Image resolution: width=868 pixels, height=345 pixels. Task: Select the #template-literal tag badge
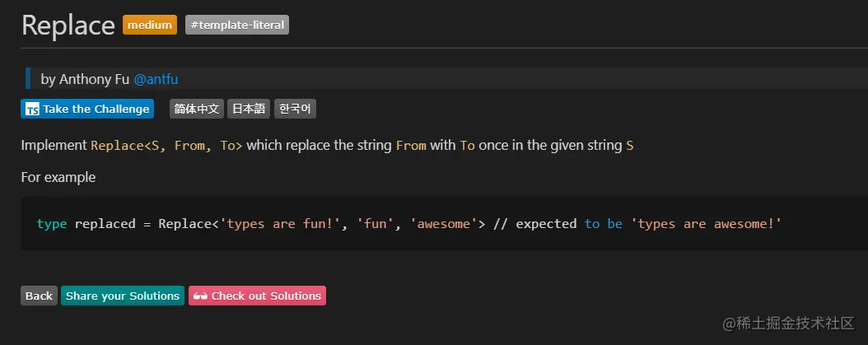click(237, 25)
